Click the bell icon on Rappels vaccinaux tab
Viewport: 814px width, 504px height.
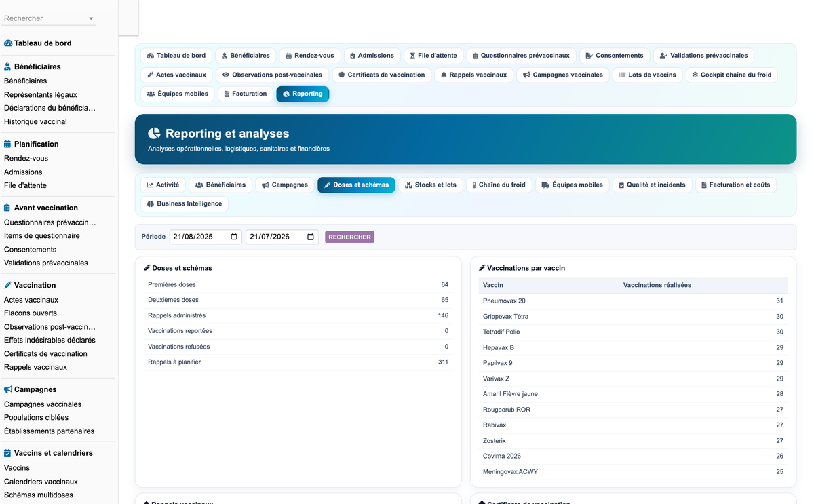coord(444,75)
